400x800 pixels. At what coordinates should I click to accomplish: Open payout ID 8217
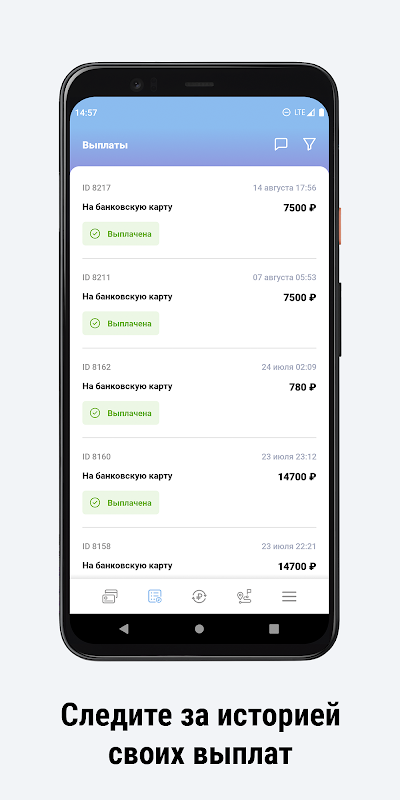pyautogui.click(x=199, y=214)
